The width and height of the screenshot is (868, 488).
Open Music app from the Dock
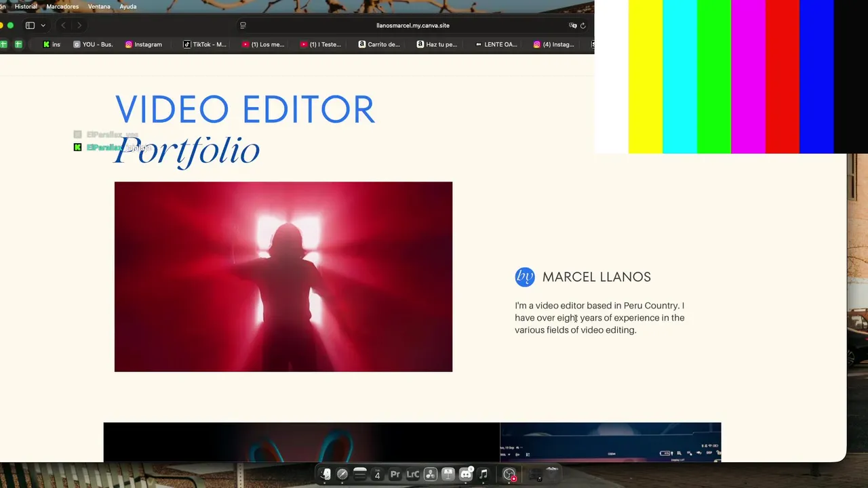pyautogui.click(x=484, y=474)
